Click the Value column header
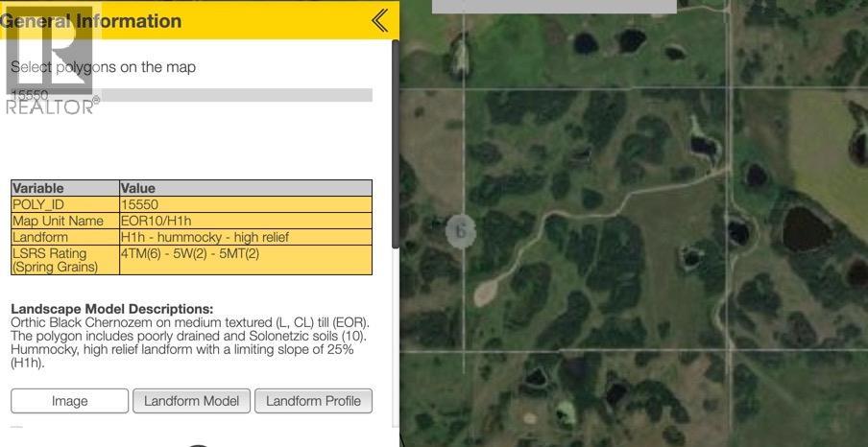Screen dimensions: 868x447 (245, 188)
